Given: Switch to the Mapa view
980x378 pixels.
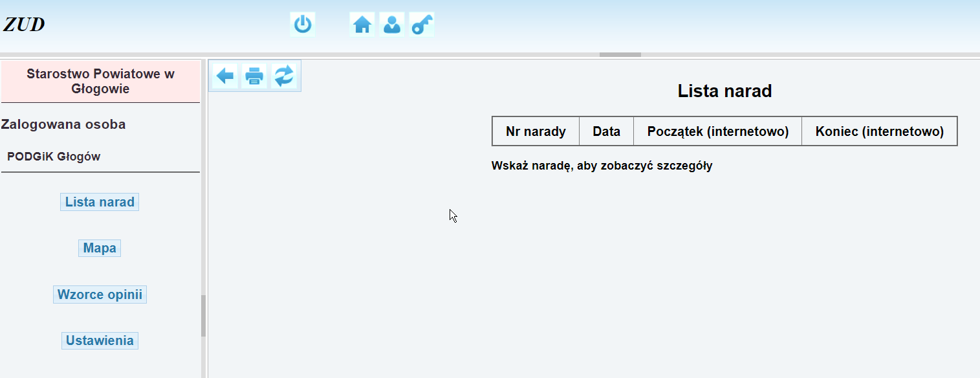Looking at the screenshot, I should pos(99,247).
